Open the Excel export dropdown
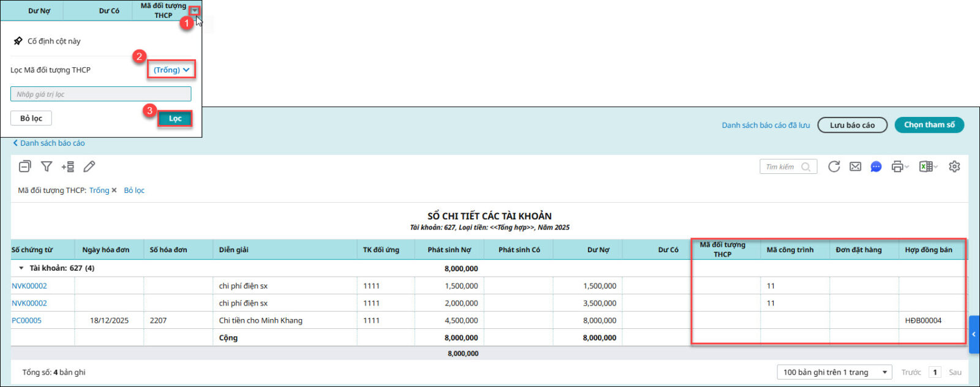The height and width of the screenshot is (387, 980). pyautogui.click(x=928, y=167)
